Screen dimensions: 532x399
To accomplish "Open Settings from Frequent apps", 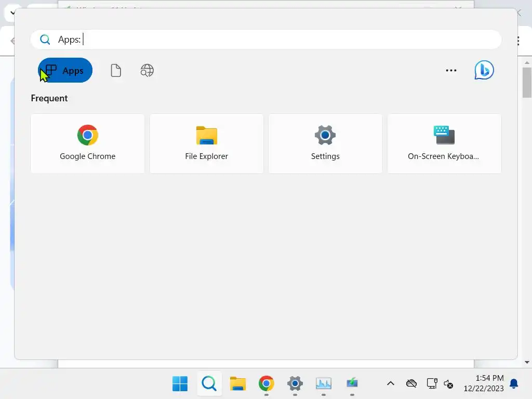I will point(325,143).
